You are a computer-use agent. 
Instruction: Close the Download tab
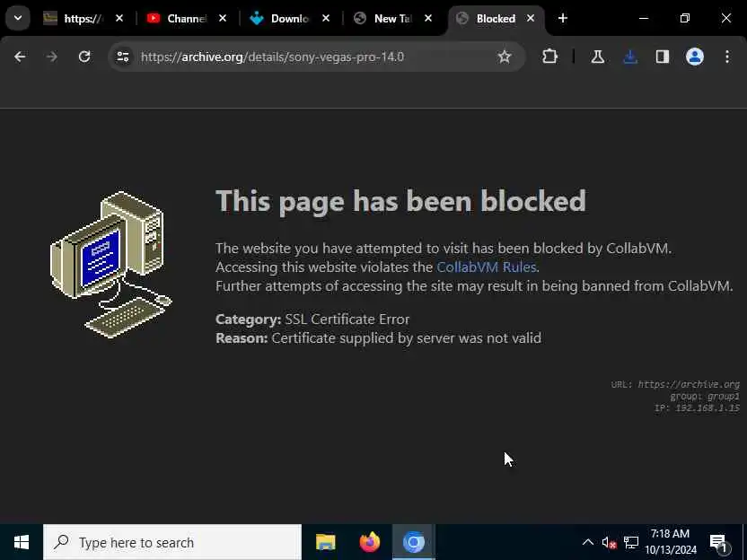tap(326, 18)
